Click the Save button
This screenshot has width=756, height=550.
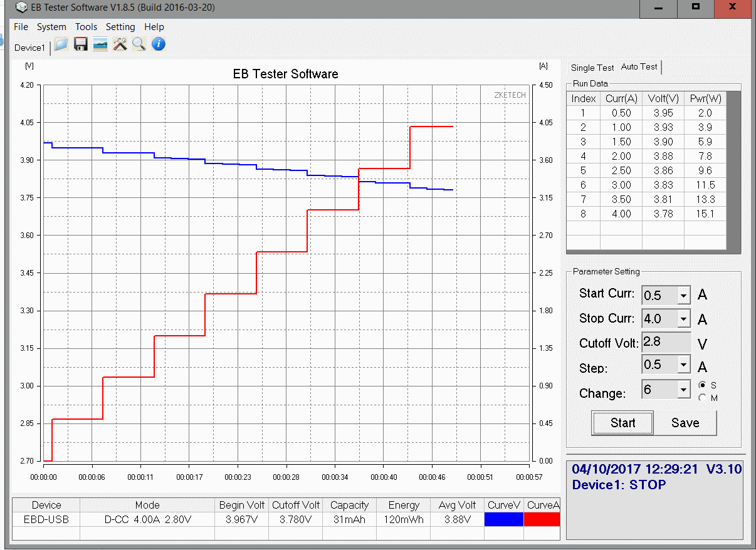pyautogui.click(x=685, y=423)
